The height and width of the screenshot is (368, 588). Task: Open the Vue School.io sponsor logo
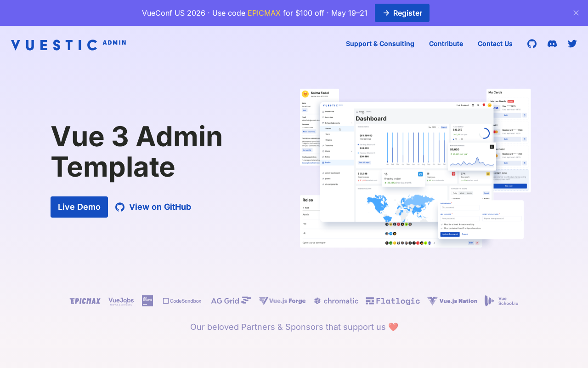click(x=502, y=301)
